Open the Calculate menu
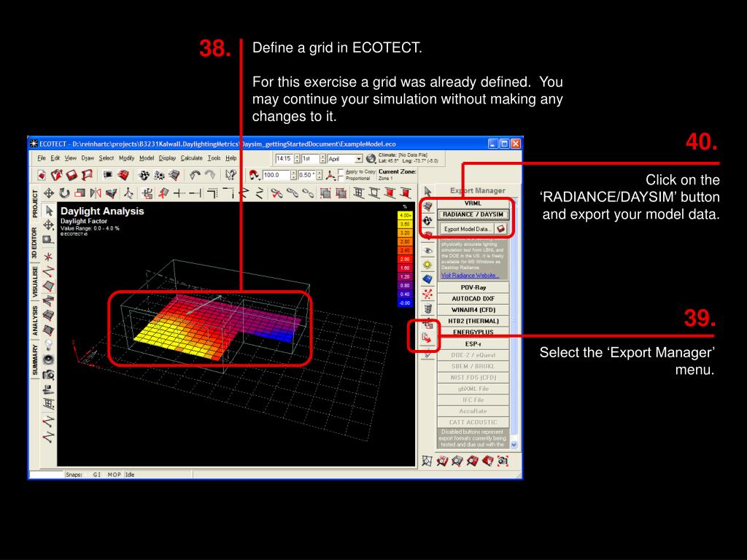 (192, 158)
